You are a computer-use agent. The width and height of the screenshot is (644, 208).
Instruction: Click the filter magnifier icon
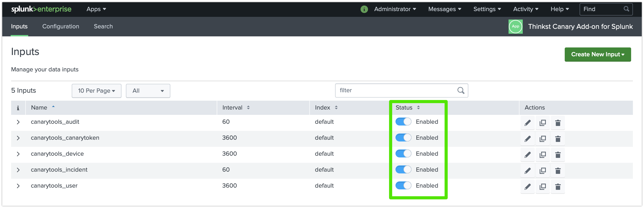[x=461, y=90]
